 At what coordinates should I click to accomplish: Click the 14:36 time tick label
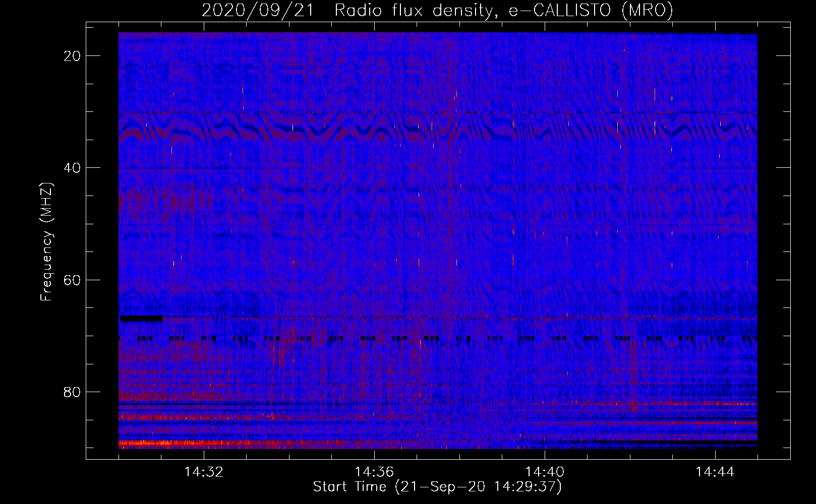374,472
